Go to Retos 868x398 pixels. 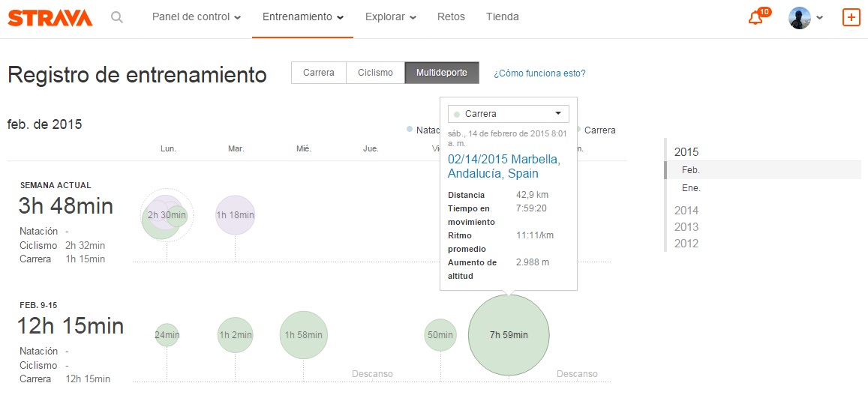pyautogui.click(x=451, y=17)
